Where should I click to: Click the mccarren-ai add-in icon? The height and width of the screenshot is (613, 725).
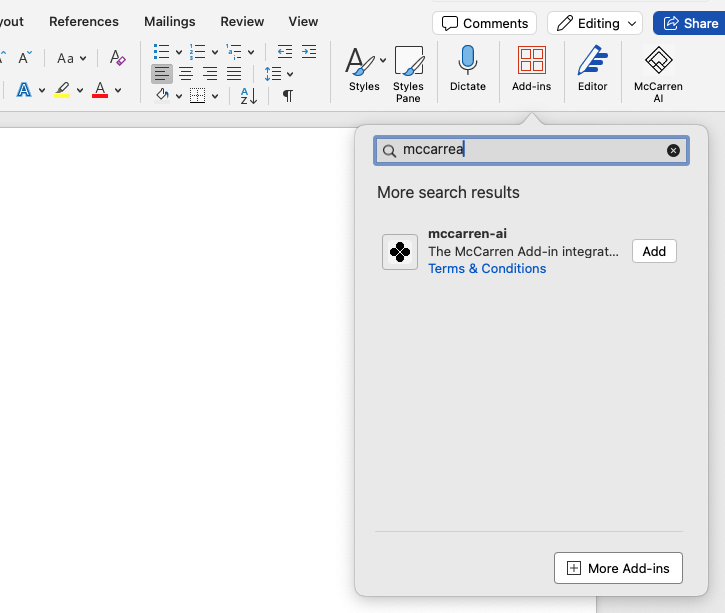tap(400, 252)
